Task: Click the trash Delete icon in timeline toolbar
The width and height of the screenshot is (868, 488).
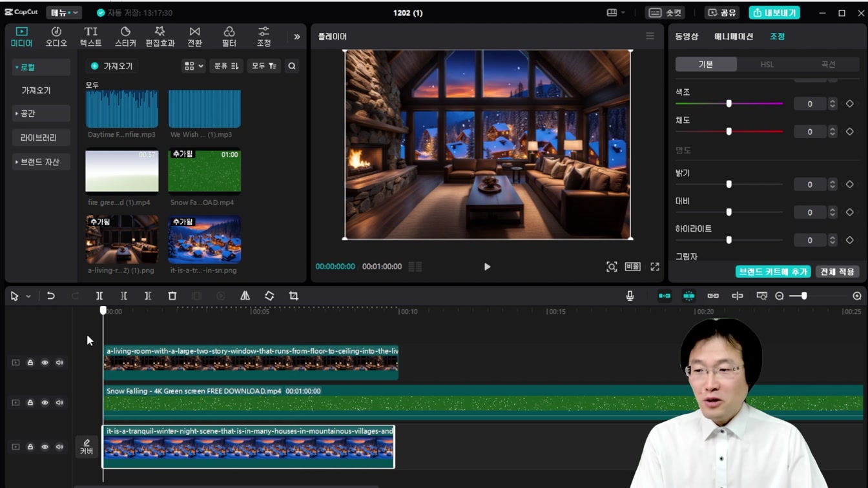Action: pyautogui.click(x=172, y=296)
